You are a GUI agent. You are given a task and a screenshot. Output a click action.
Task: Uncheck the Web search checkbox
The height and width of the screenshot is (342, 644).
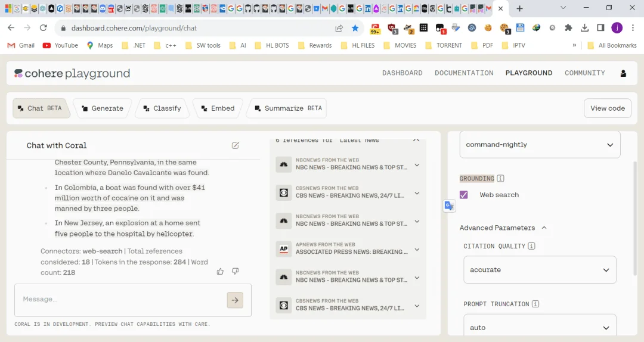point(464,195)
